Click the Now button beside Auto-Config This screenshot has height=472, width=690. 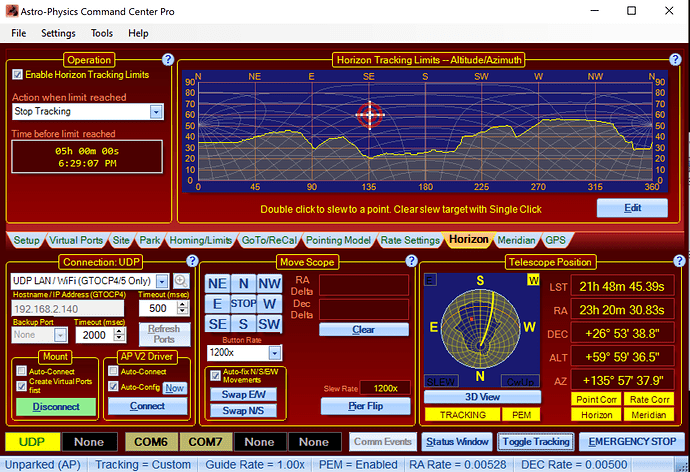tap(175, 388)
